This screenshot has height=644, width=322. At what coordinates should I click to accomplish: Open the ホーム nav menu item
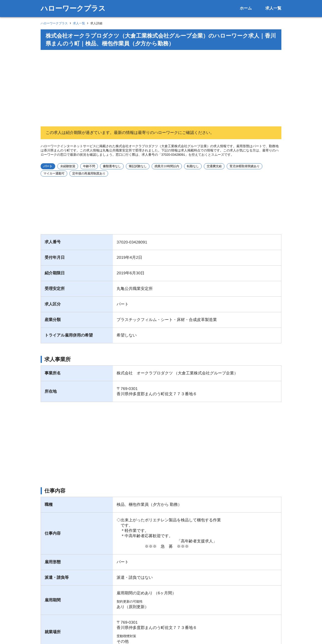point(246,8)
